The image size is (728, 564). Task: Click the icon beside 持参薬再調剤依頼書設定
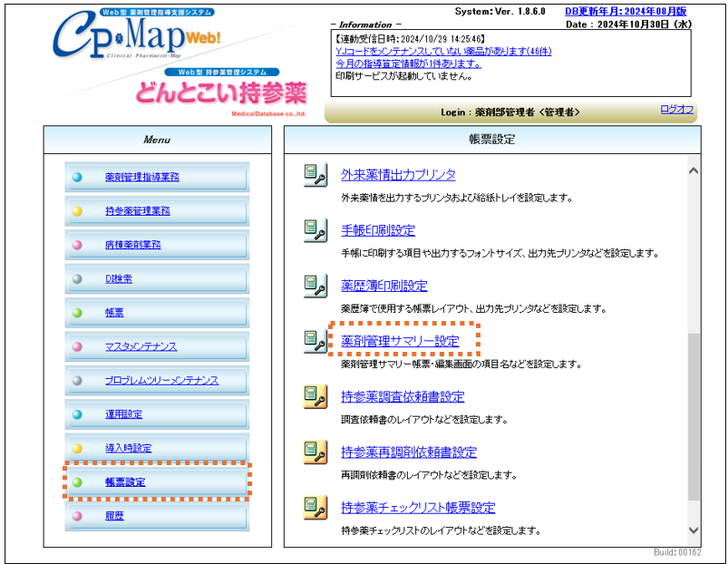coord(315,452)
